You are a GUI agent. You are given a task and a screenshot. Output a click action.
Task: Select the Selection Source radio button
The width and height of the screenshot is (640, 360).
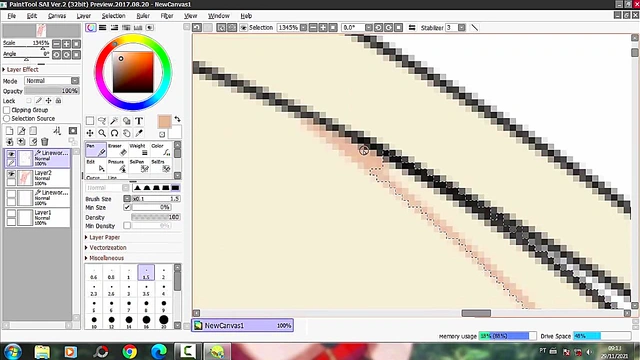[x=7, y=118]
